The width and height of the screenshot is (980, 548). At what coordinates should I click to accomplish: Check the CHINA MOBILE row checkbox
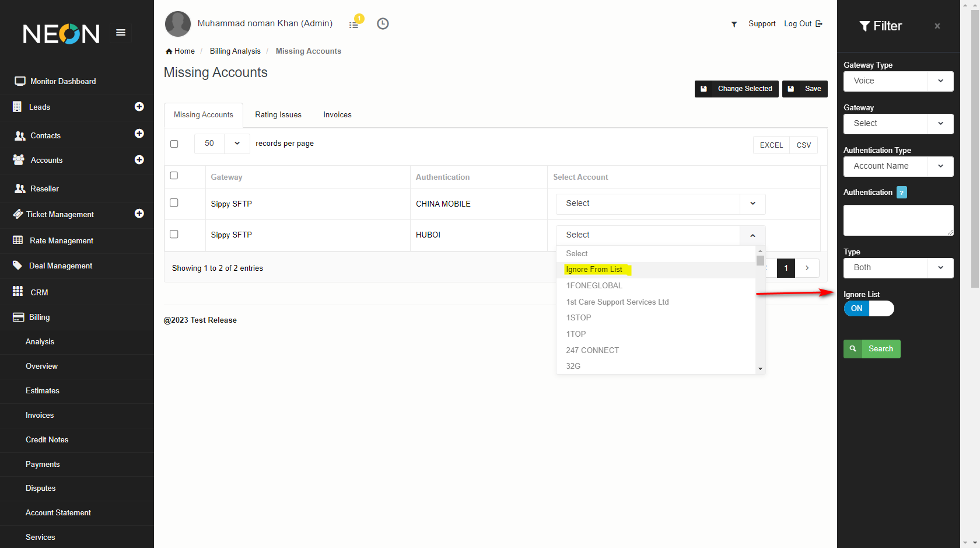[x=174, y=203]
